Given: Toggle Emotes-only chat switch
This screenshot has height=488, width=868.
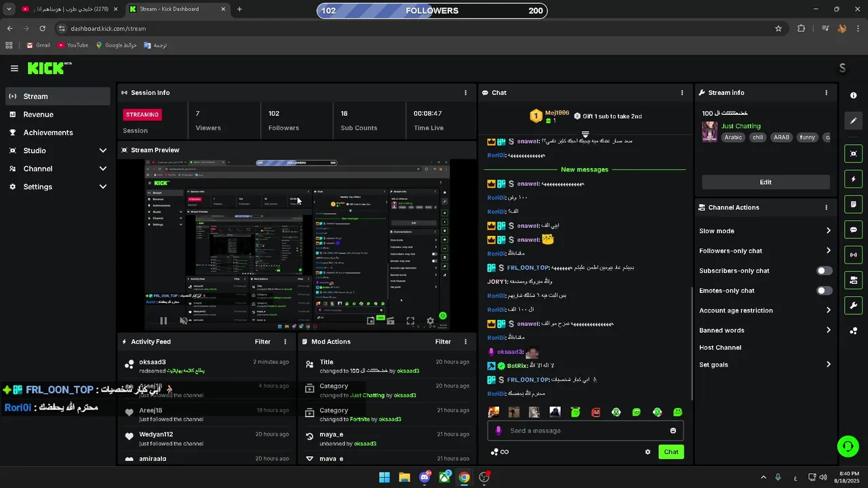Looking at the screenshot, I should tap(824, 291).
